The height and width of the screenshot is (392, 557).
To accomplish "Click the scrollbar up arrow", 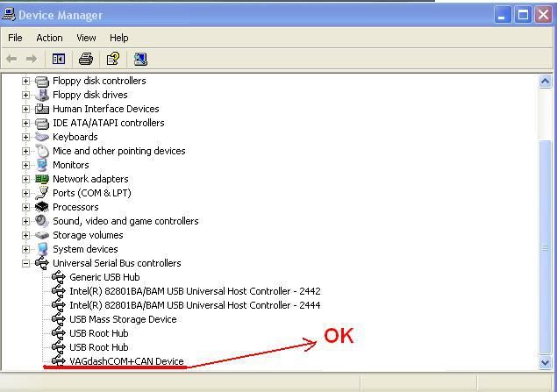I will (545, 82).
